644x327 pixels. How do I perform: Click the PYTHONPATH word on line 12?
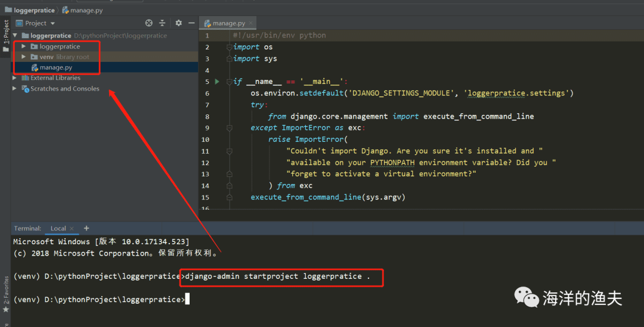(x=392, y=163)
